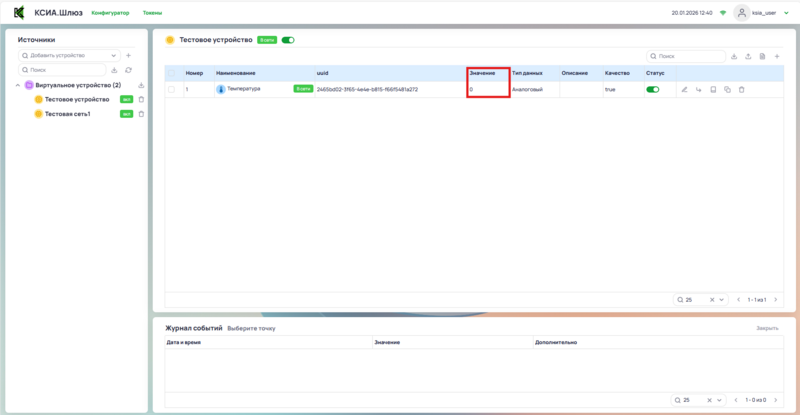Click Закрыть in the event log panel
Image resolution: width=800 pixels, height=415 pixels.
(x=766, y=328)
